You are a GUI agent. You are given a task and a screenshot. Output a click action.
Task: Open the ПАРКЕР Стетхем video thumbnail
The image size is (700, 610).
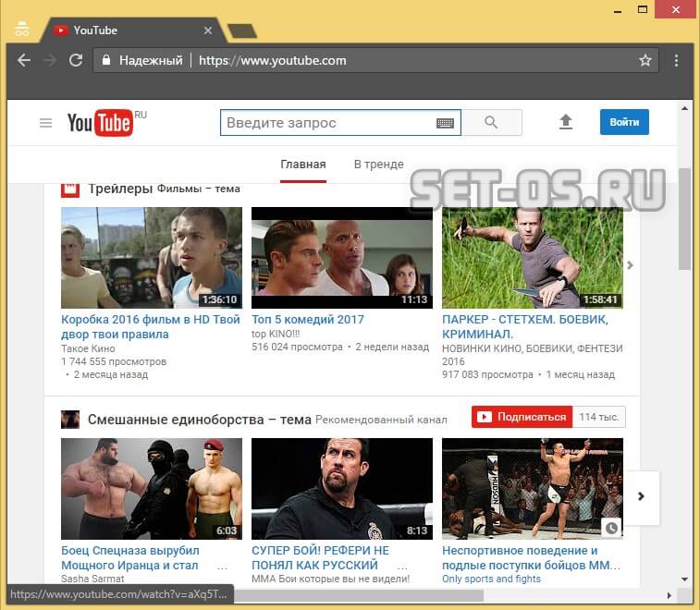pyautogui.click(x=532, y=257)
